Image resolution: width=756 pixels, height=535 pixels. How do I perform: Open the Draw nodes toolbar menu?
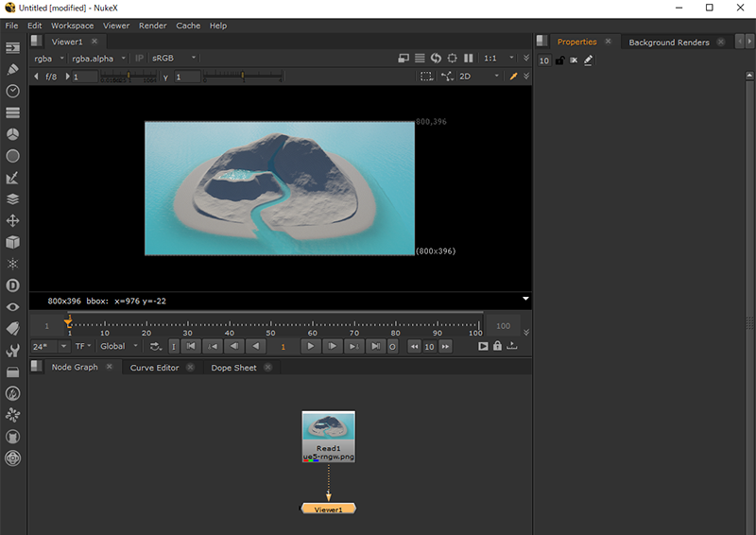pos(13,69)
